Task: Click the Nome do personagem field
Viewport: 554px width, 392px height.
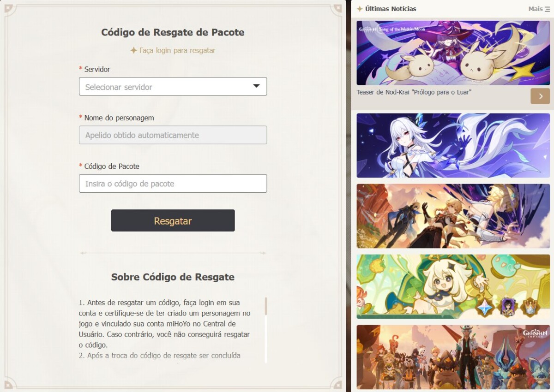Action: coord(173,135)
